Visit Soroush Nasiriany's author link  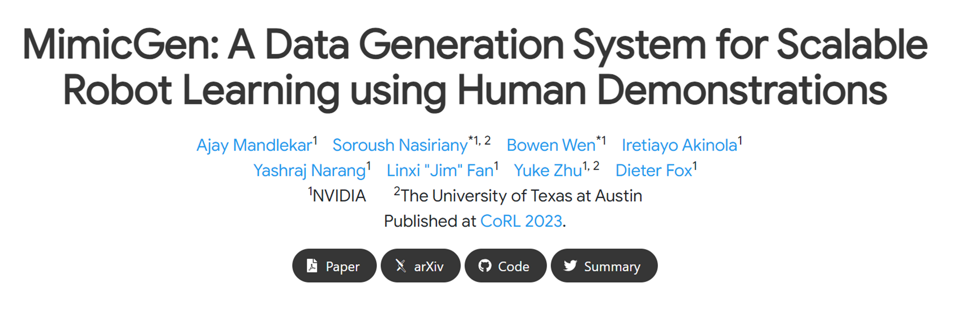[400, 145]
